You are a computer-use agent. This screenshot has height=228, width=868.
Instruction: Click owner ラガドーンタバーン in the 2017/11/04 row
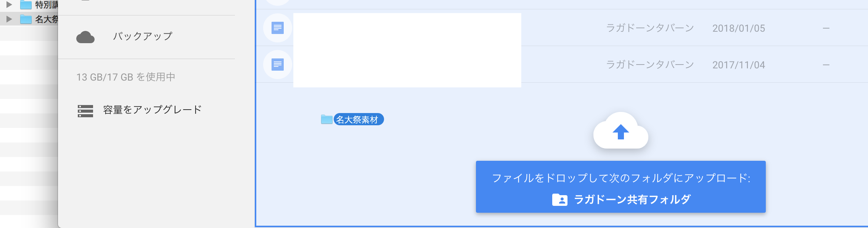pos(650,65)
